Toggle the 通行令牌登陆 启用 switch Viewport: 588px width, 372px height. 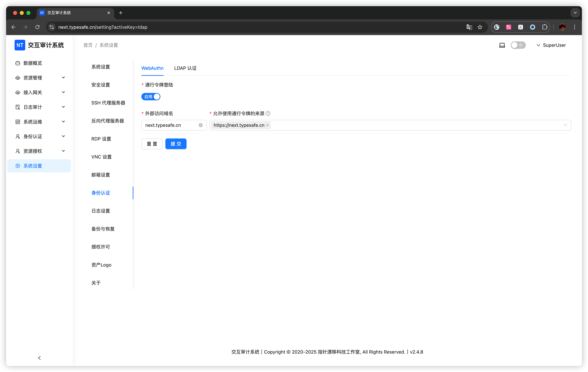(151, 97)
